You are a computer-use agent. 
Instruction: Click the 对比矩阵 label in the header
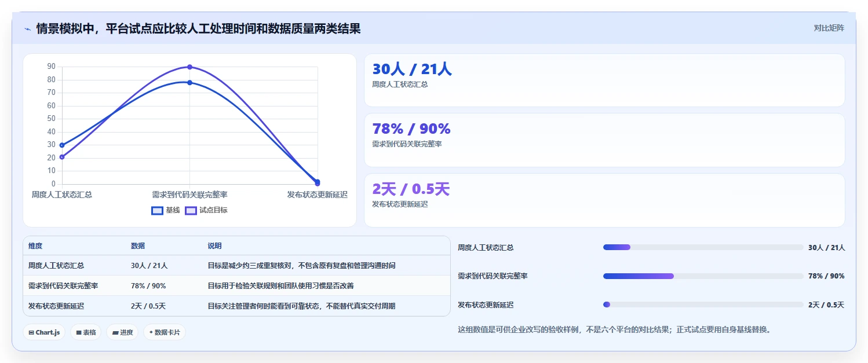pyautogui.click(x=829, y=28)
